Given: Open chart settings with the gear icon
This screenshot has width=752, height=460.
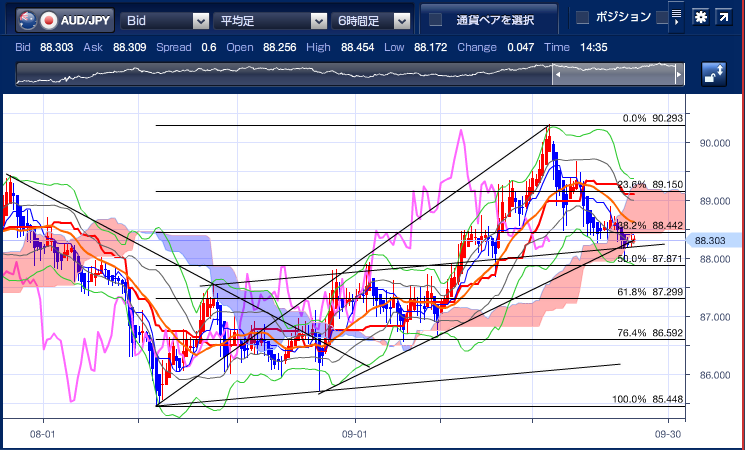Looking at the screenshot, I should pyautogui.click(x=701, y=17).
